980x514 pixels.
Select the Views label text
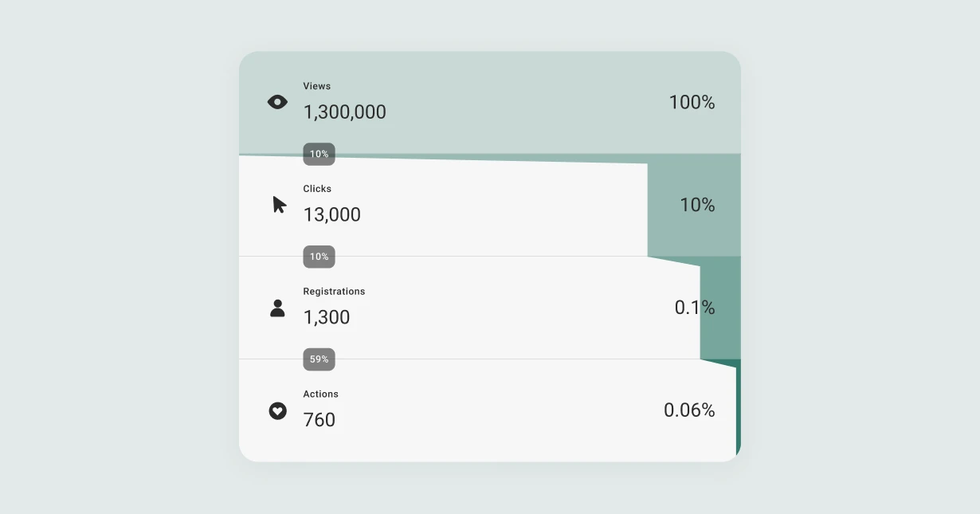pos(316,86)
